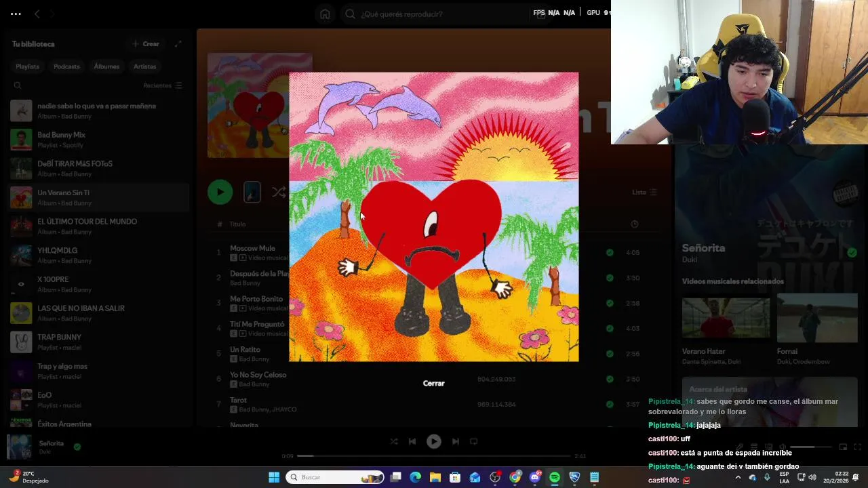Open the Bad Bunny Mix playlist

point(98,140)
